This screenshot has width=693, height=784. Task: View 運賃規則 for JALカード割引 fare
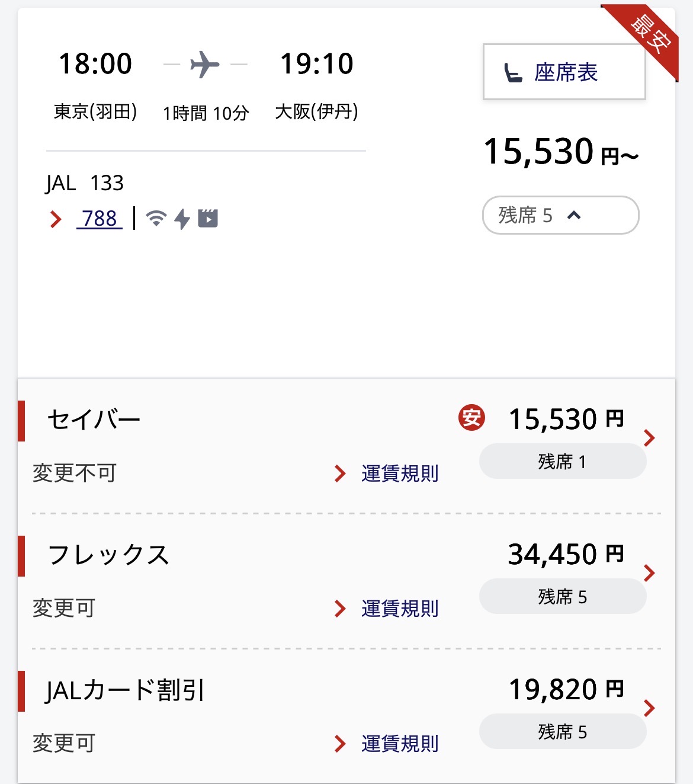399,744
